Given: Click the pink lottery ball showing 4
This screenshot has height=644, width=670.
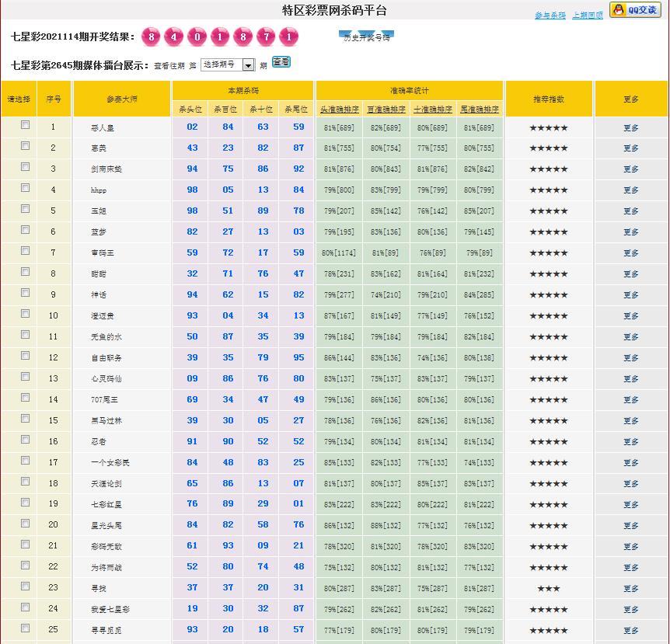Looking at the screenshot, I should [175, 37].
